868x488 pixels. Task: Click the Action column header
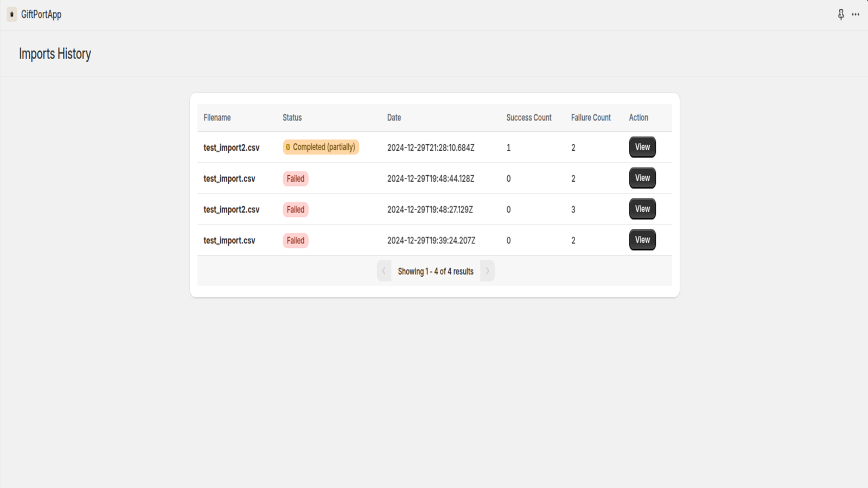point(639,118)
